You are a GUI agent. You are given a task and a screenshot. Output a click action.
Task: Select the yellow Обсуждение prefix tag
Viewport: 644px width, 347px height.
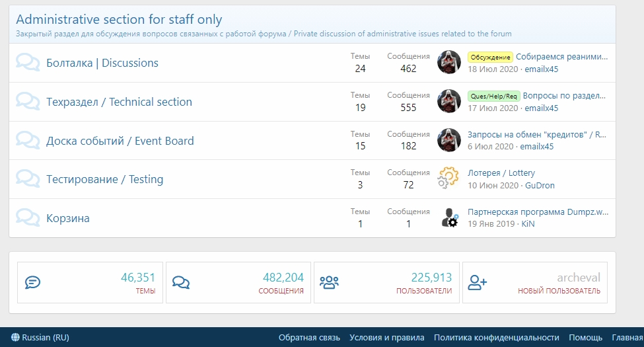tap(490, 57)
